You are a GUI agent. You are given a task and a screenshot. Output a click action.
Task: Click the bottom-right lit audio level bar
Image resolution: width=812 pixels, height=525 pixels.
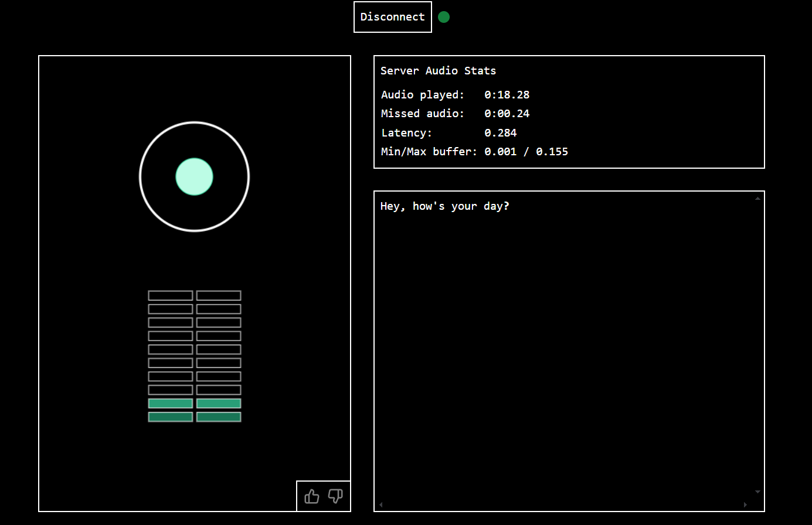click(x=219, y=417)
